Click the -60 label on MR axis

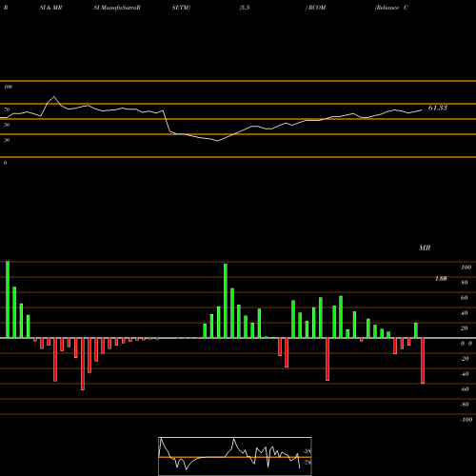point(465,389)
